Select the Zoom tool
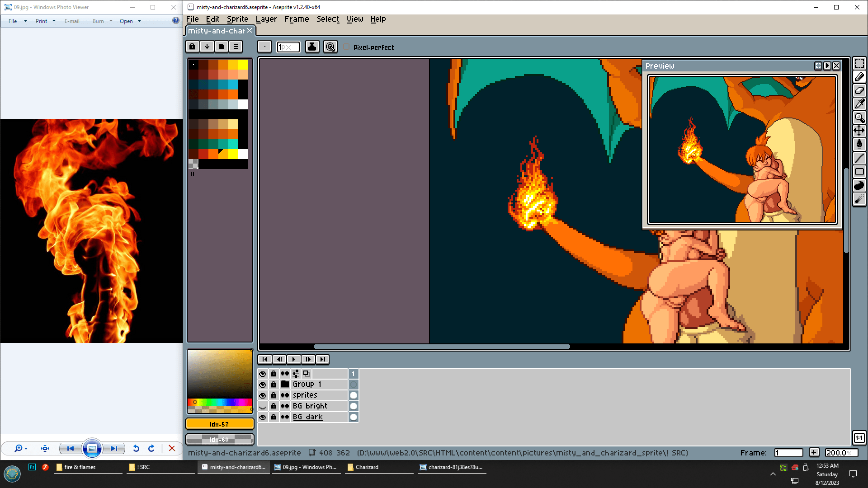 click(859, 117)
